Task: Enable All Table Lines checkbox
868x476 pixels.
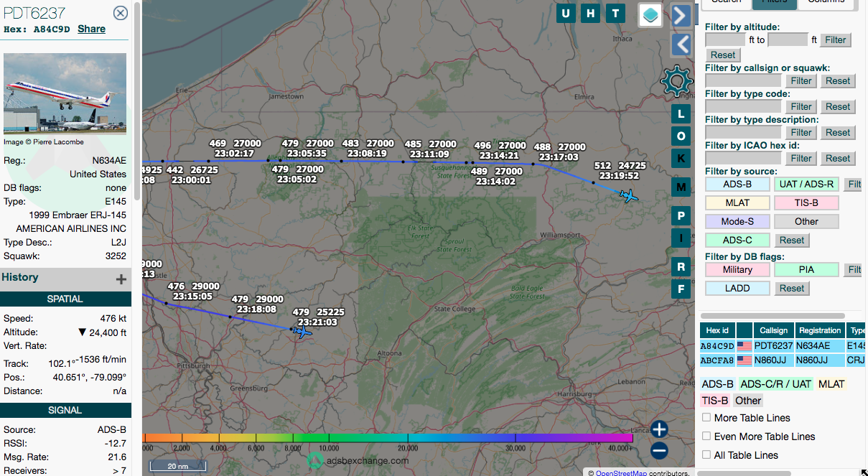Action: click(x=706, y=454)
